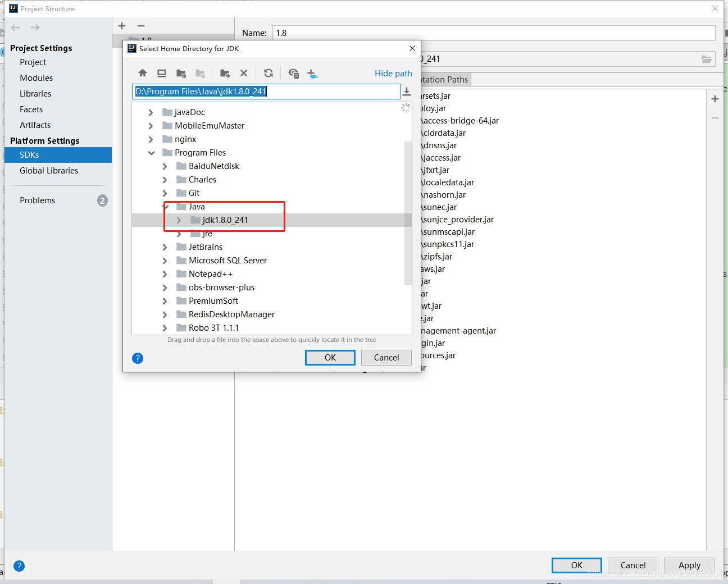This screenshot has width=728, height=584.
Task: Expand MobileEmuMaster folder
Action: [x=151, y=126]
